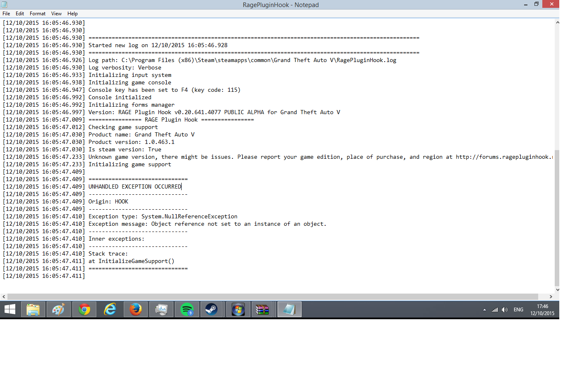575x392 pixels.
Task: Click the 'Initializing input system' line
Action: pyautogui.click(x=130, y=75)
